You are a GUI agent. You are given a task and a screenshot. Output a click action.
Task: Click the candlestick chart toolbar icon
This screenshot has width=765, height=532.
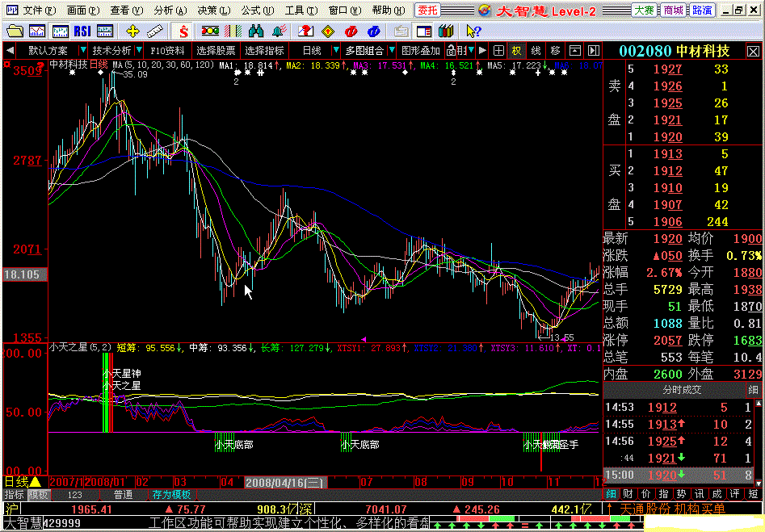tap(60, 31)
